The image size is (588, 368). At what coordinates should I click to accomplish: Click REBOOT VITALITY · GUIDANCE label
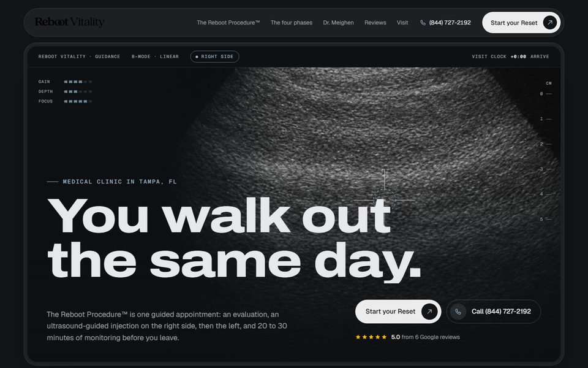coord(79,56)
